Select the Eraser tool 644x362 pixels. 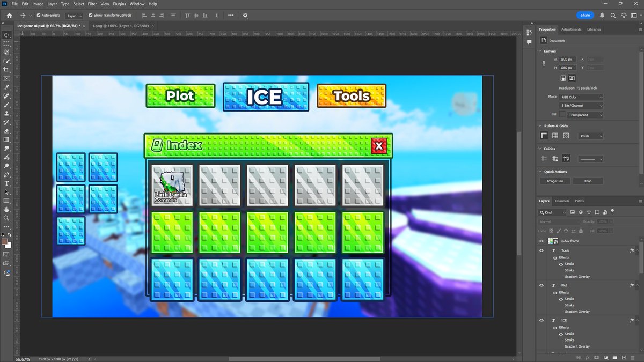pyautogui.click(x=6, y=131)
